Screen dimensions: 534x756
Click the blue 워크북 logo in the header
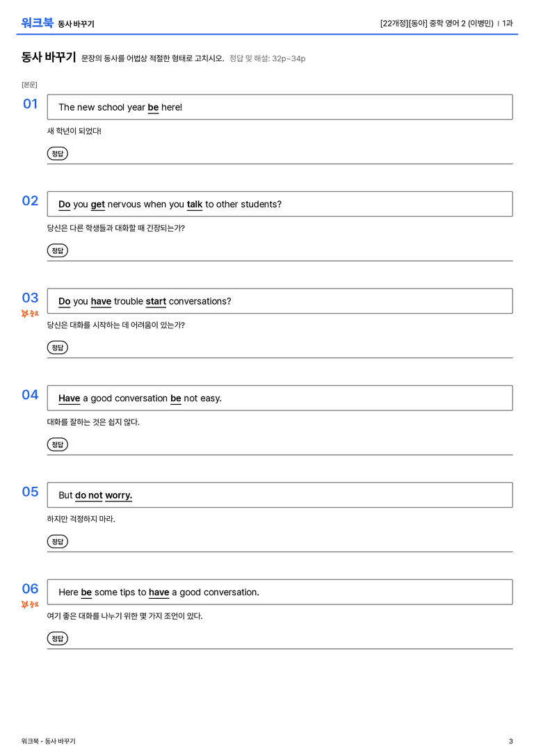click(x=37, y=23)
